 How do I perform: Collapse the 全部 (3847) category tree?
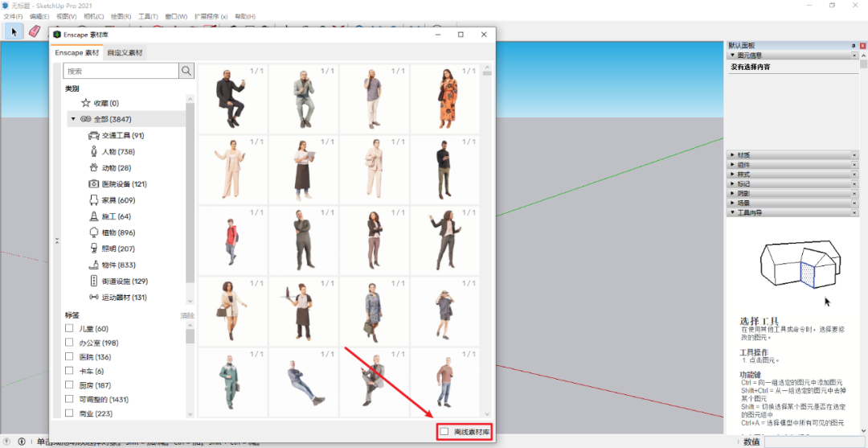73,119
